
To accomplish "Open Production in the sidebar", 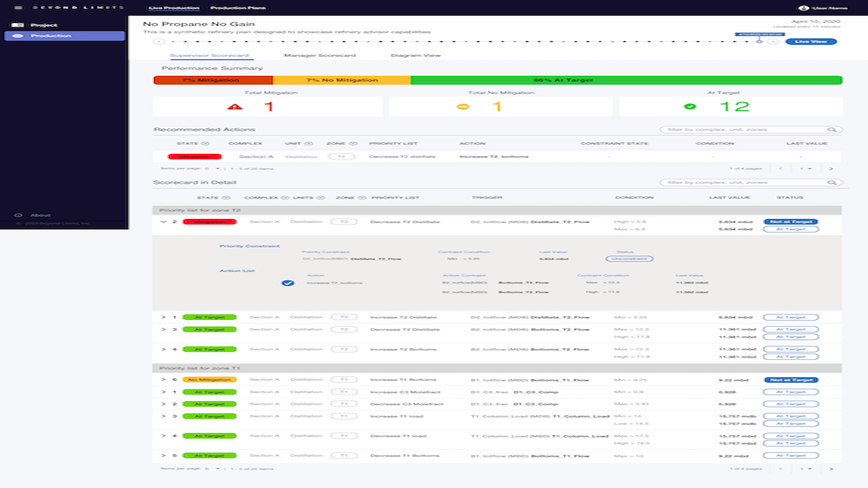I will point(65,36).
